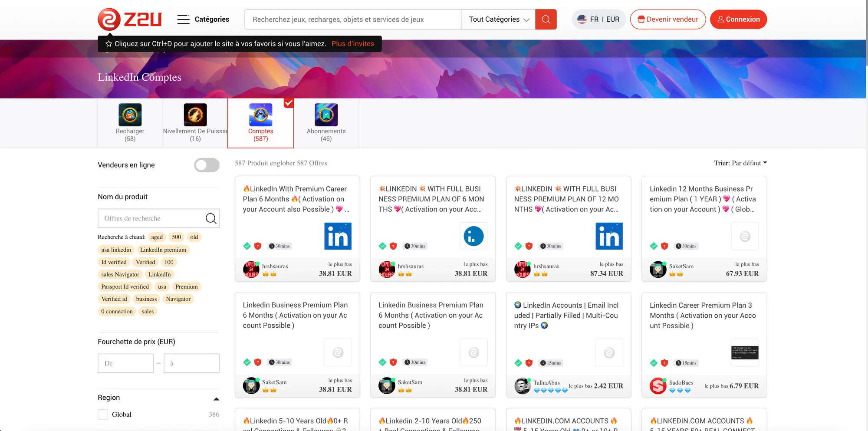Click the Connexion button
This screenshot has height=431, width=868.
pos(738,19)
